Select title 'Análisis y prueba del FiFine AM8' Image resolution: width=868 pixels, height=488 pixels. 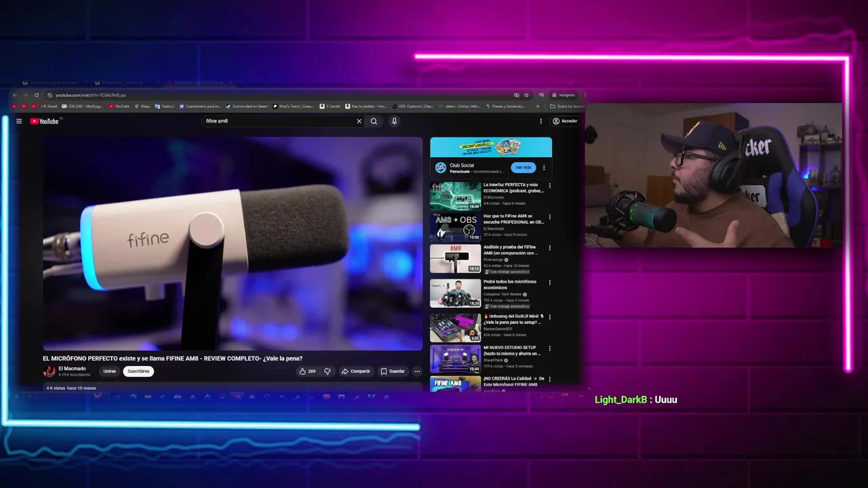(x=510, y=250)
